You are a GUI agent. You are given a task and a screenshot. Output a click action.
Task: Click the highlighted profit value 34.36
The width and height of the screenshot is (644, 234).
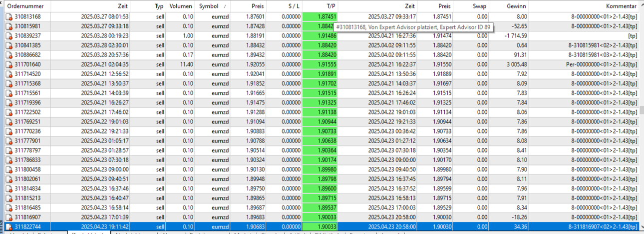coord(520,227)
